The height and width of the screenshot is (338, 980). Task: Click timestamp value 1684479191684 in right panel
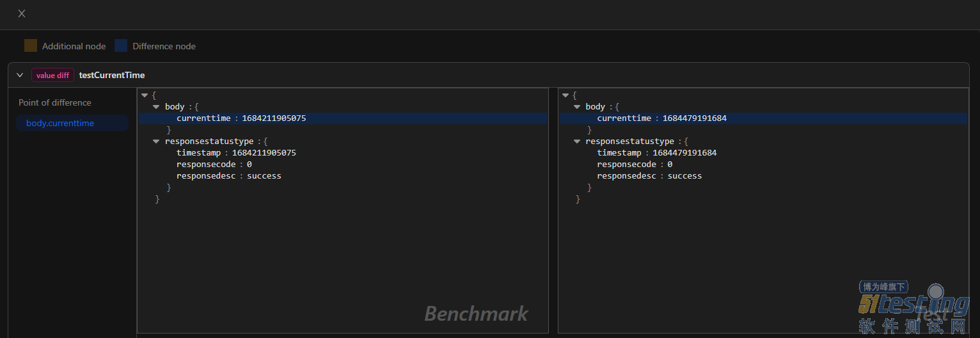(684, 153)
